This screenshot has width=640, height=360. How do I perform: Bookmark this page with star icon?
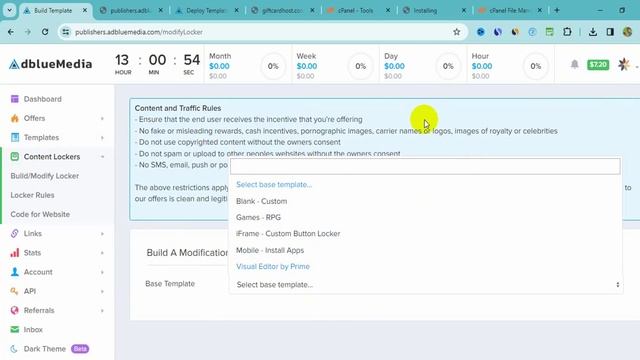coord(456,32)
